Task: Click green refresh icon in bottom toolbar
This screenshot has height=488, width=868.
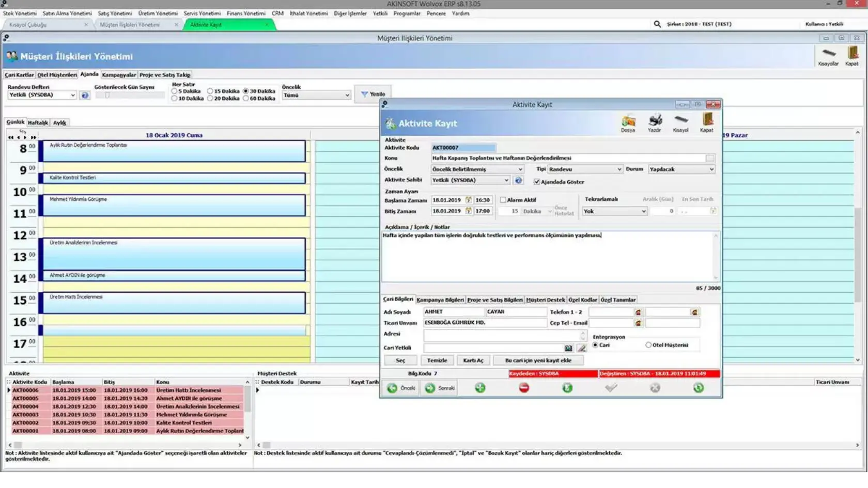Action: point(699,388)
